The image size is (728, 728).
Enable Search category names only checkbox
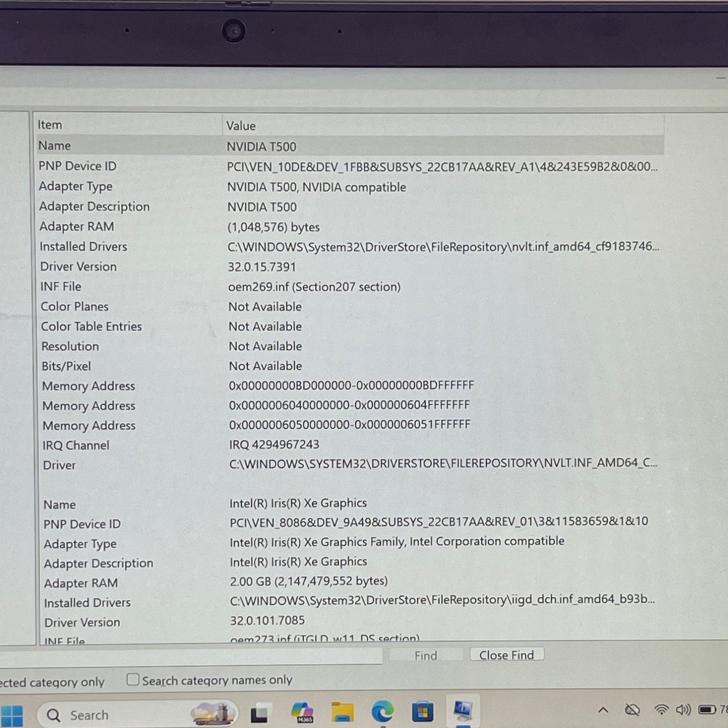pyautogui.click(x=132, y=679)
